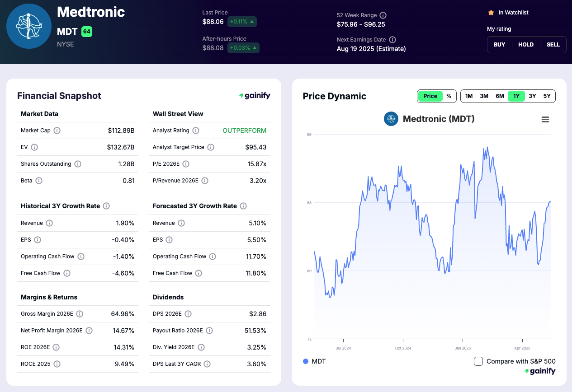Click the Medtronic company logo in header
This screenshot has height=392, width=572.
pyautogui.click(x=29, y=26)
